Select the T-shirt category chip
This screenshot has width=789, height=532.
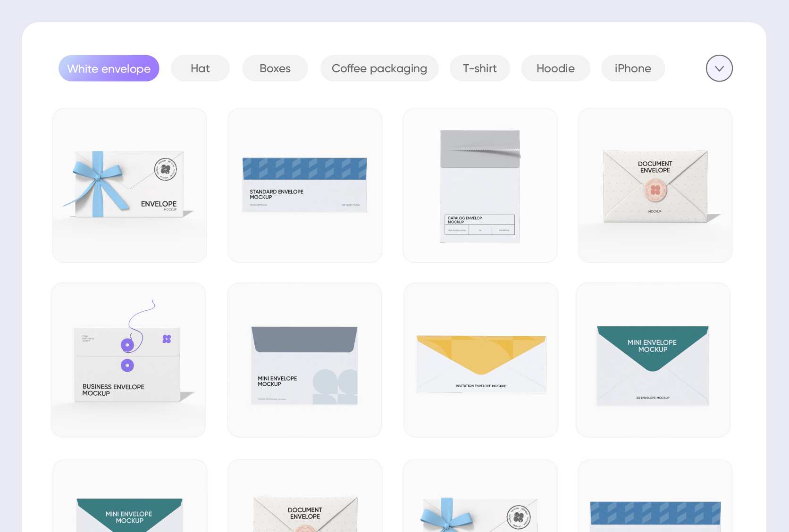point(479,68)
